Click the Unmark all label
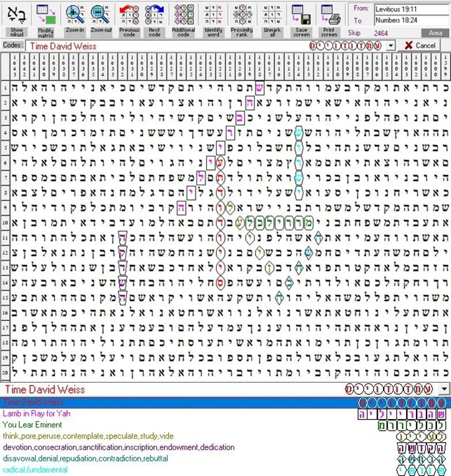The image size is (451, 476). [x=272, y=32]
